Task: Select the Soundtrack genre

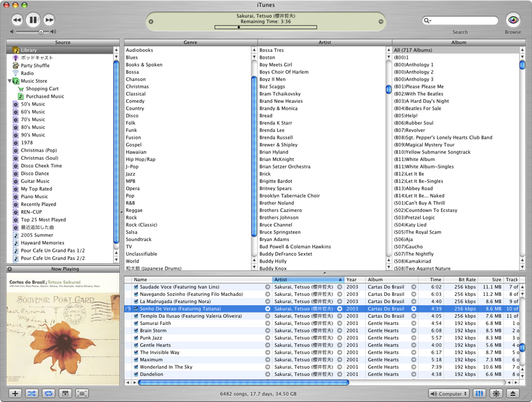Action: click(x=188, y=239)
